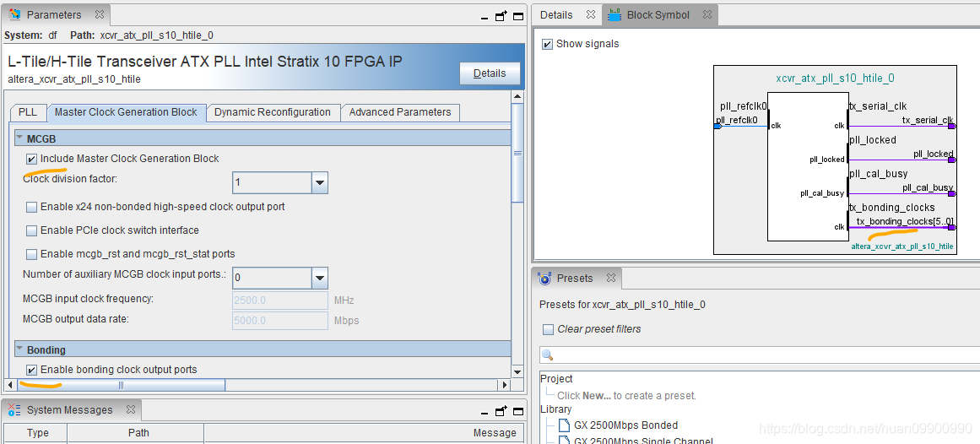Screen dimensions: 980x444
Task: Click the Parameters panel tab icon
Action: (x=16, y=14)
